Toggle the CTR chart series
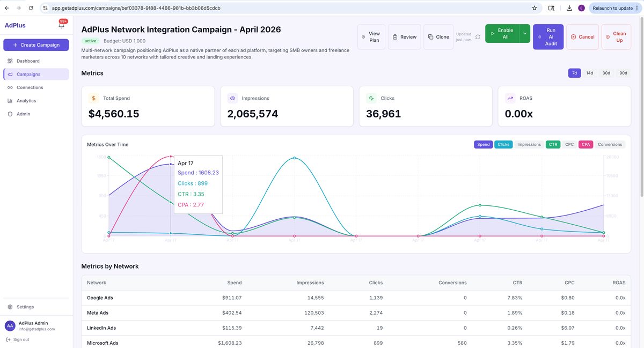 point(553,144)
